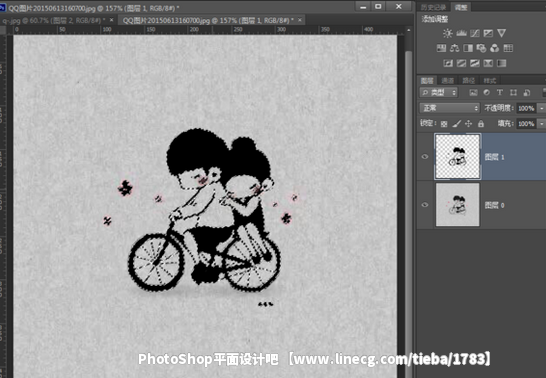Switch to the 历史记录 history tab
The image size is (546, 378).
tap(434, 7)
